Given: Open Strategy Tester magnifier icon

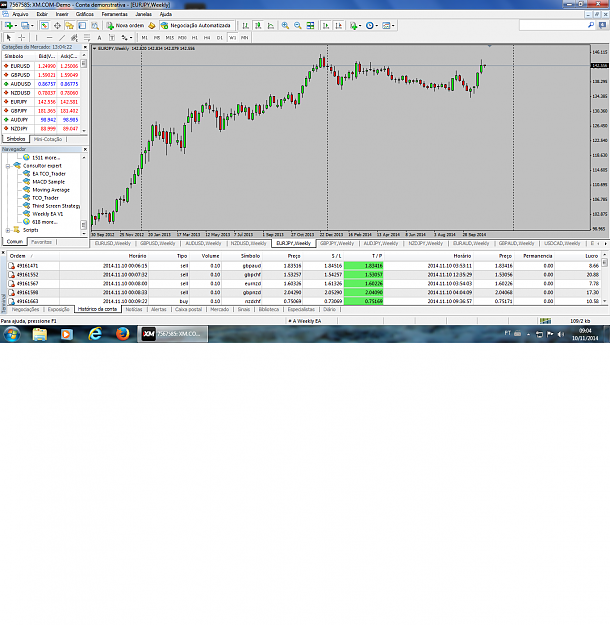Looking at the screenshot, I should click(x=94, y=26).
